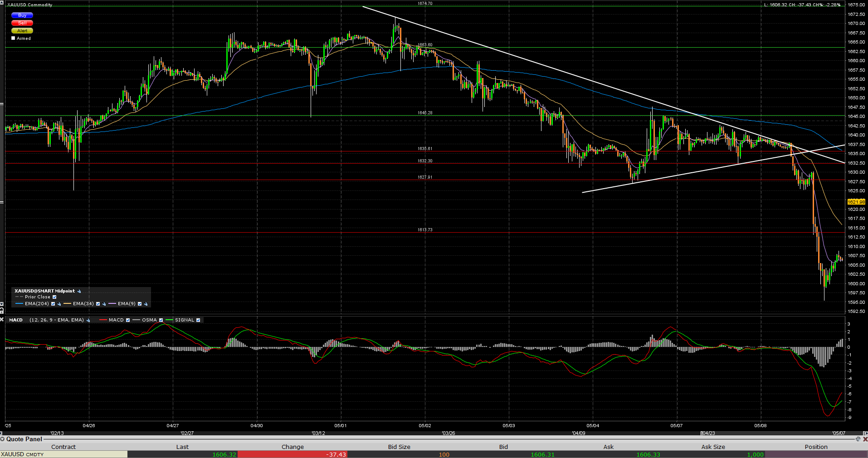Open Quote Panel wrench configuration
The height and width of the screenshot is (458, 868).
tap(858, 439)
